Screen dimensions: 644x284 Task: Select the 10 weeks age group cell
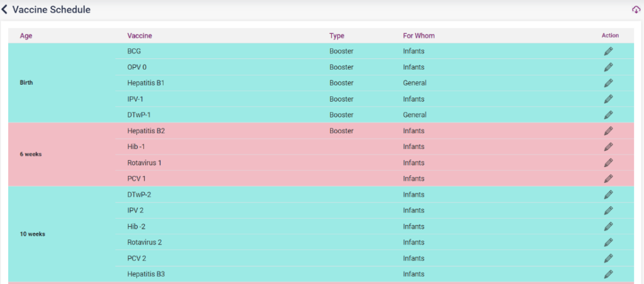coord(33,234)
